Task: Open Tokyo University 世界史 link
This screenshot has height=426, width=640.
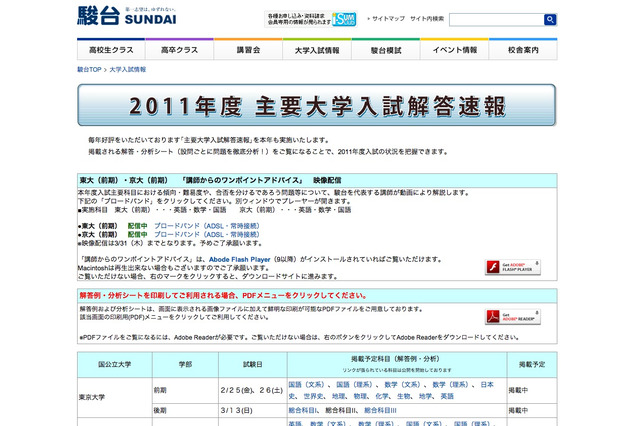Action: [x=313, y=396]
